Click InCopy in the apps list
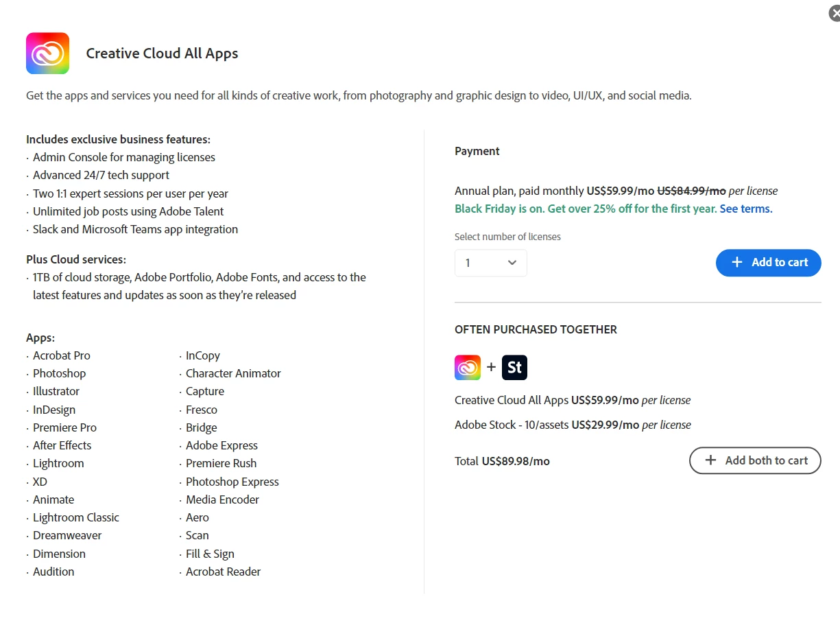The width and height of the screenshot is (840, 623). (203, 355)
